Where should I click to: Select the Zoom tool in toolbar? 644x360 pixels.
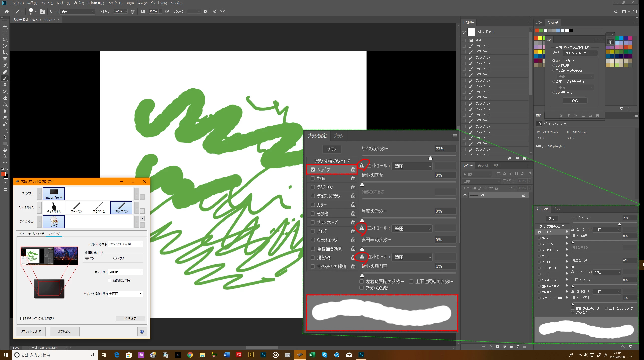tap(5, 157)
